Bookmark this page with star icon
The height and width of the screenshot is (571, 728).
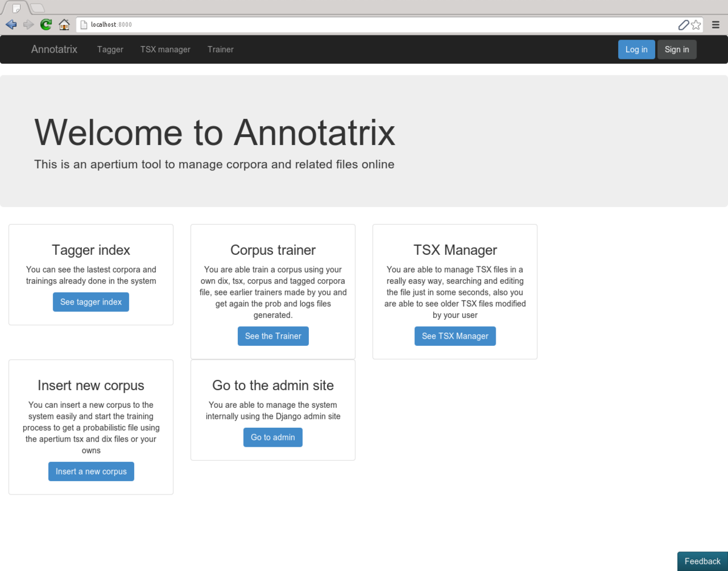pos(696,25)
